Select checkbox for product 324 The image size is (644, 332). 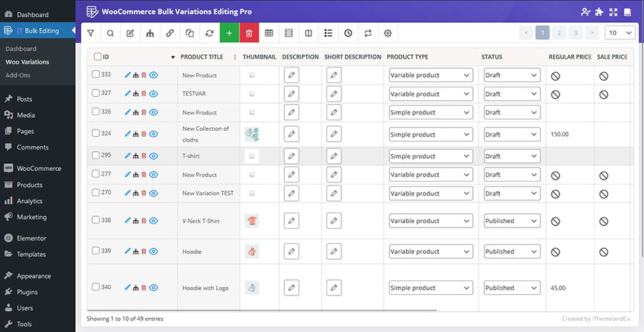coord(96,133)
